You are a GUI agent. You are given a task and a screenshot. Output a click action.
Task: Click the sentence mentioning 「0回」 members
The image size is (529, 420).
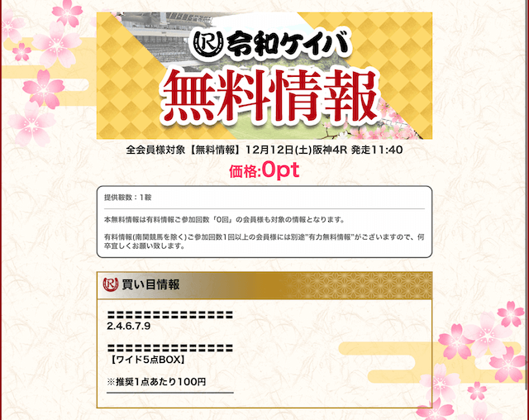tap(224, 220)
